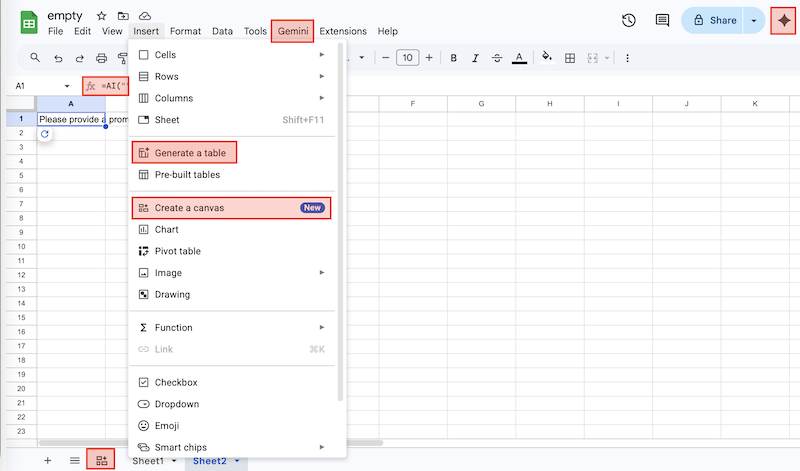
Task: Click the move to folder icon
Action: pos(123,16)
